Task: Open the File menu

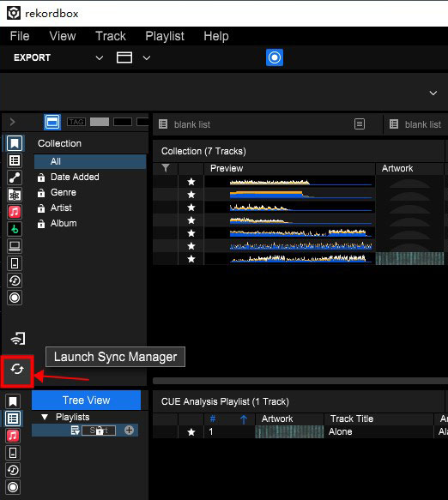Action: [x=20, y=36]
